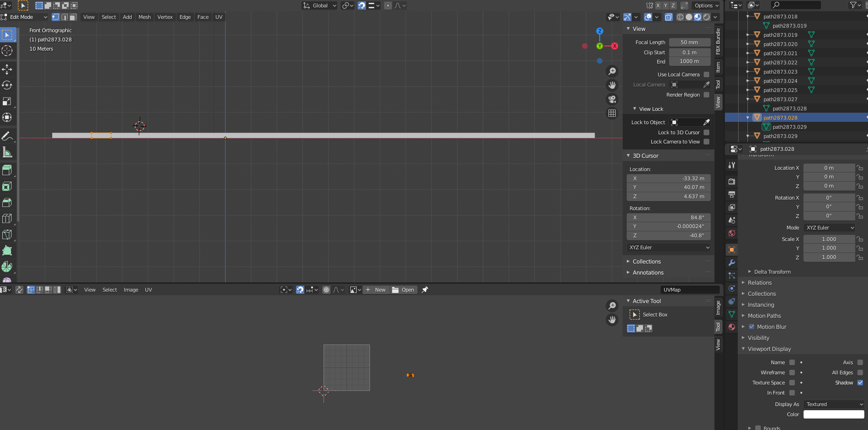Select the Extrude Region tool
The height and width of the screenshot is (430, 868).
(x=7, y=171)
